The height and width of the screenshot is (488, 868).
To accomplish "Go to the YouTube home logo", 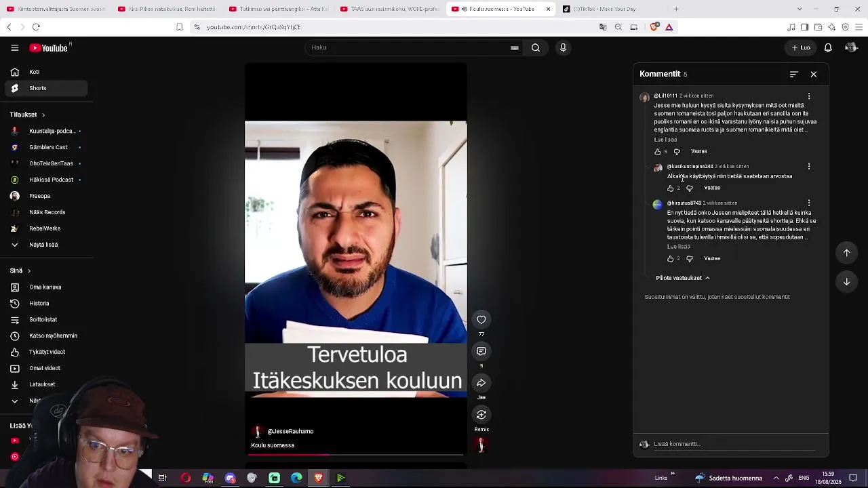I will [x=49, y=48].
